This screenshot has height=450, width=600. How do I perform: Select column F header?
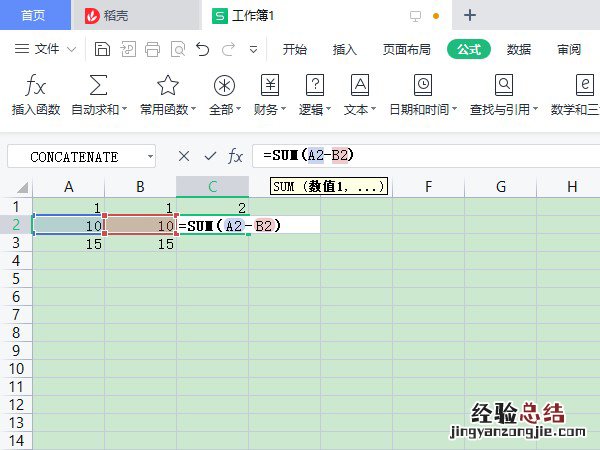427,186
